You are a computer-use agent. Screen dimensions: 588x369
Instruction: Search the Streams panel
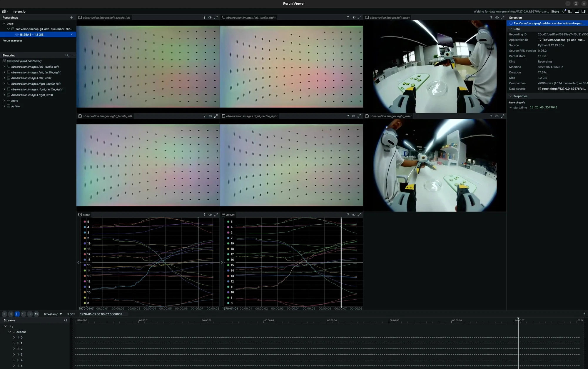tap(66, 320)
